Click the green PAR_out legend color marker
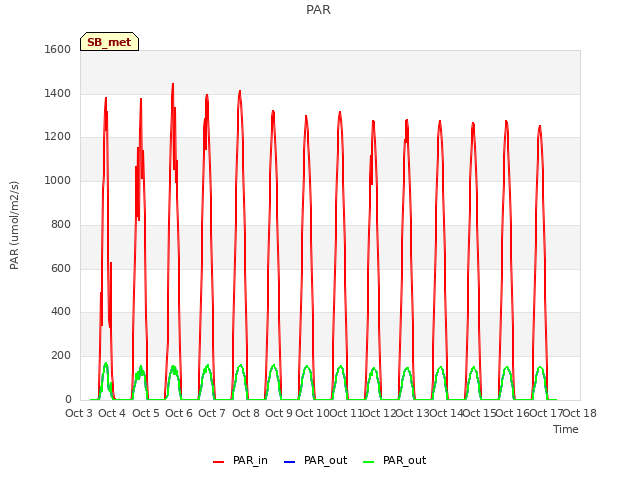 [x=368, y=462]
